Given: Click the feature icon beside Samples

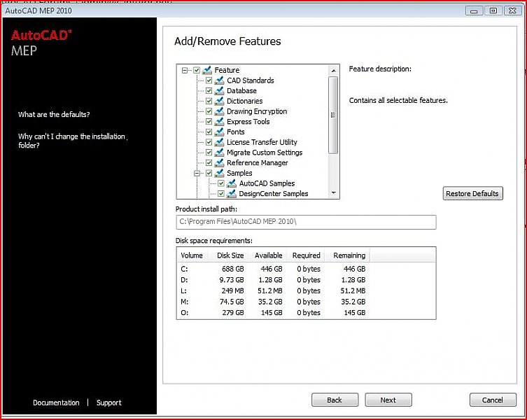Looking at the screenshot, I should point(219,173).
